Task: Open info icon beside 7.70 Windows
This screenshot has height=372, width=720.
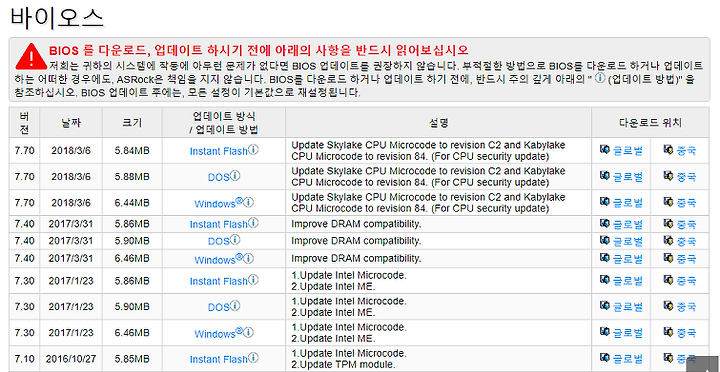Action: pyautogui.click(x=249, y=202)
